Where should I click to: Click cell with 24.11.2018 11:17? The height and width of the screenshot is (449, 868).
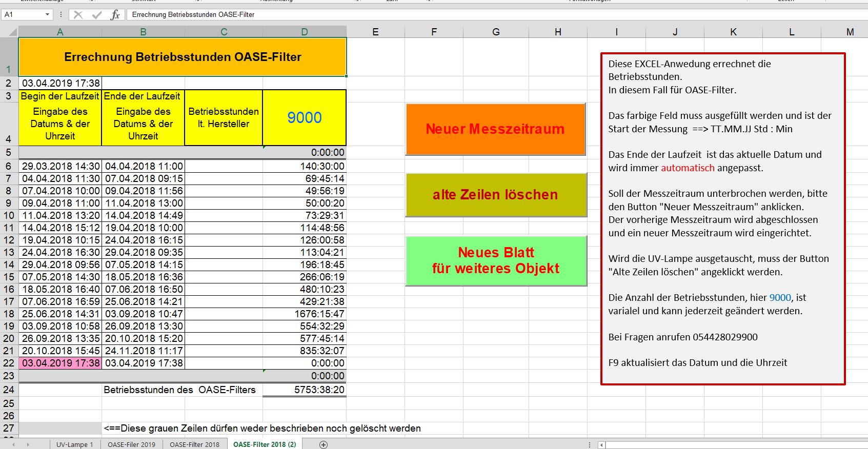pos(144,351)
